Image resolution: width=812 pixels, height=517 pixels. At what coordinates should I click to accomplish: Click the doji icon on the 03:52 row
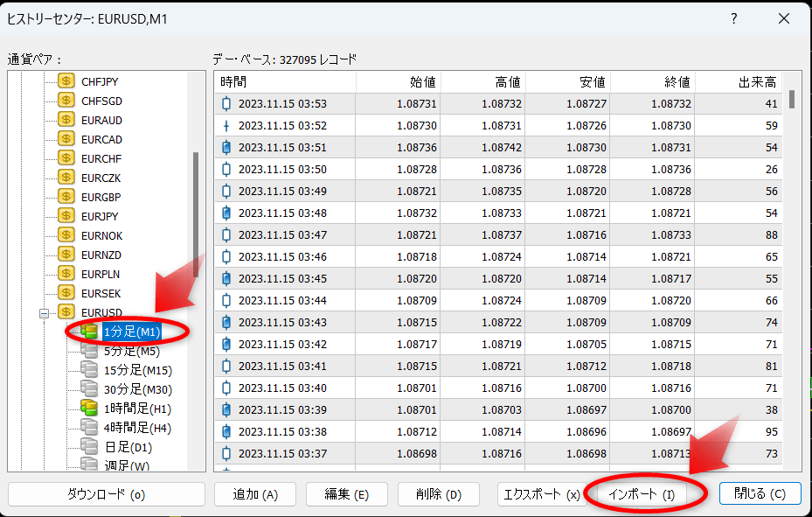coord(226,126)
